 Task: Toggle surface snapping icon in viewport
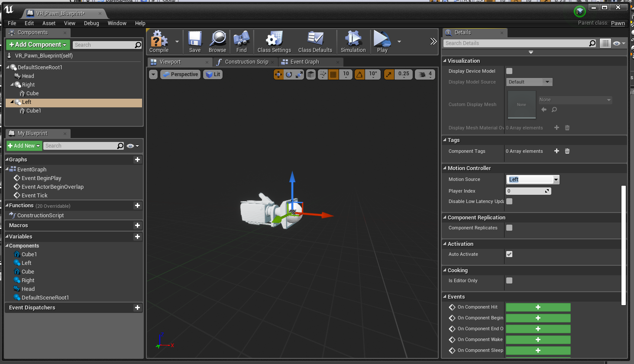pos(323,74)
